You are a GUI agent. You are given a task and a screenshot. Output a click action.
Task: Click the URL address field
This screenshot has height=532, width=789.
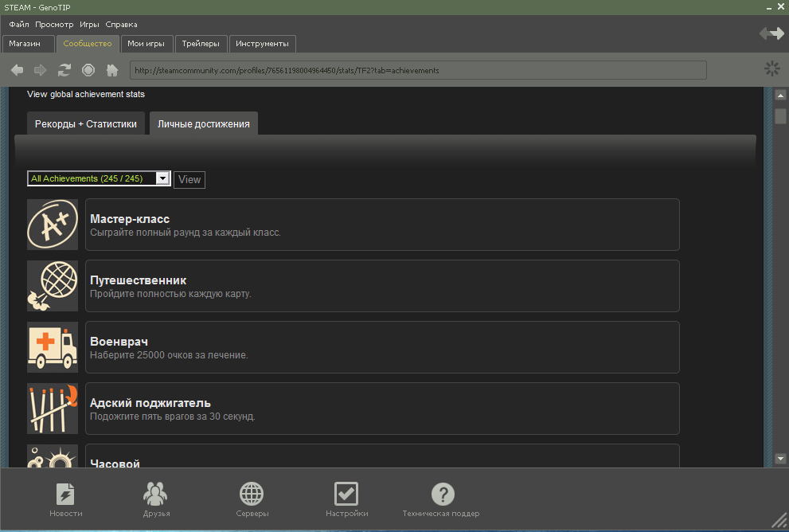point(418,70)
